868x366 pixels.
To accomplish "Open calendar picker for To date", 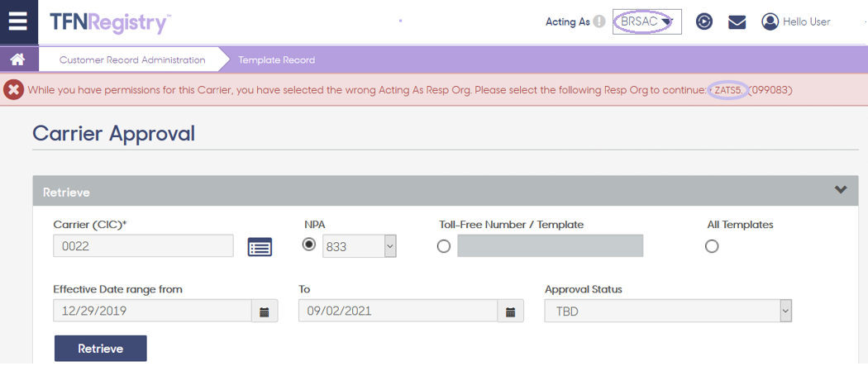I will click(510, 311).
